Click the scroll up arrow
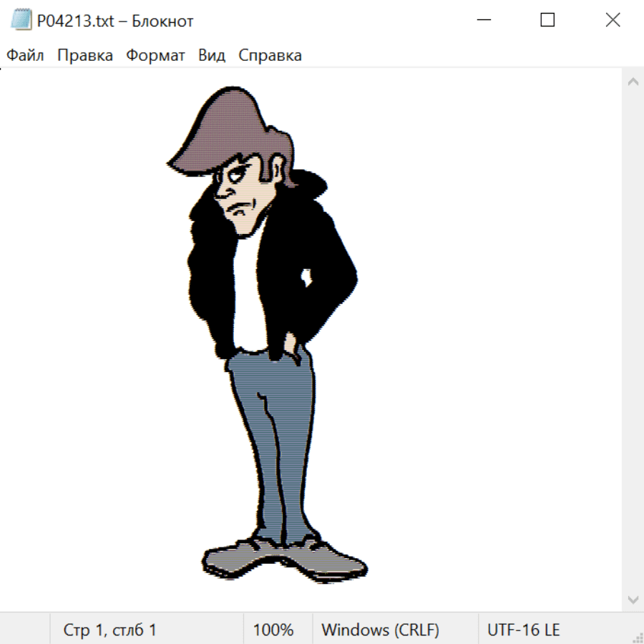 click(x=633, y=82)
